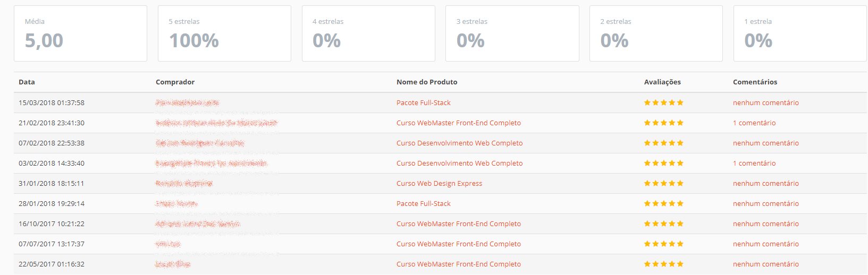Image resolution: width=868 pixels, height=275 pixels.
Task: Open Pacote Full-Stack from 15/03/2018 row
Action: coord(423,102)
